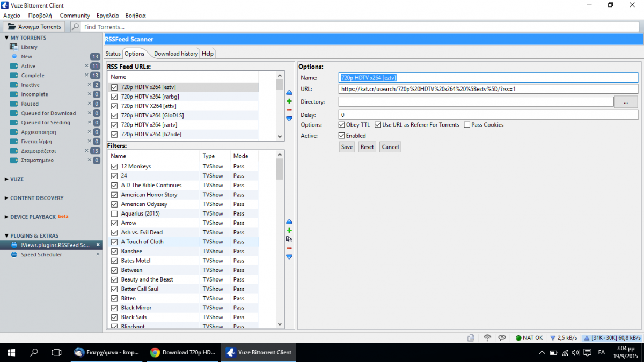Click the chat bubble icon in Vuze status bar
This screenshot has width=644, height=362.
502,338
